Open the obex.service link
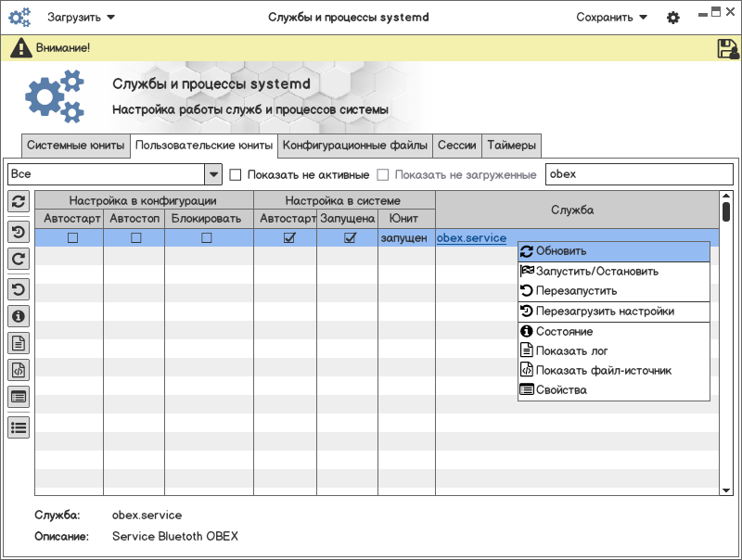742x560 pixels. click(x=471, y=238)
